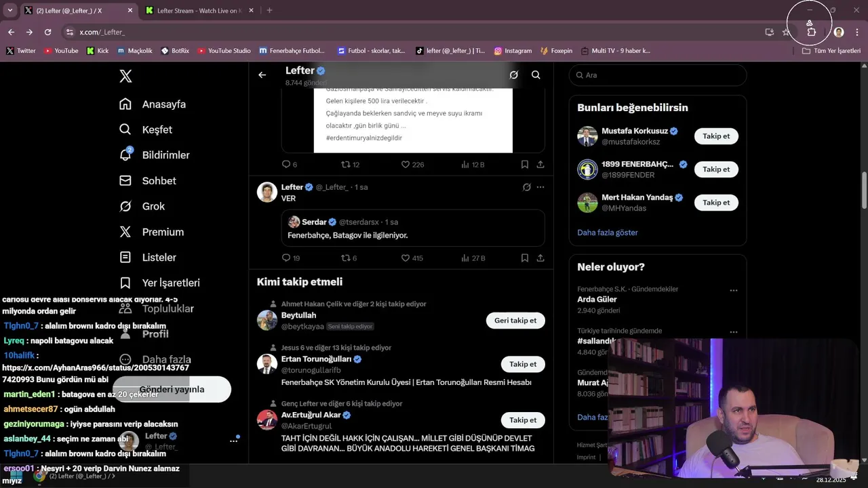Bookmark the VER post
Viewport: 868px width, 488px height.
point(525,258)
